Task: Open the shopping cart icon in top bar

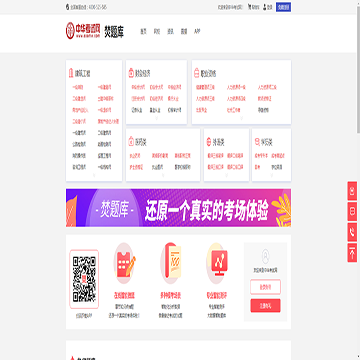Action: (x=249, y=7)
